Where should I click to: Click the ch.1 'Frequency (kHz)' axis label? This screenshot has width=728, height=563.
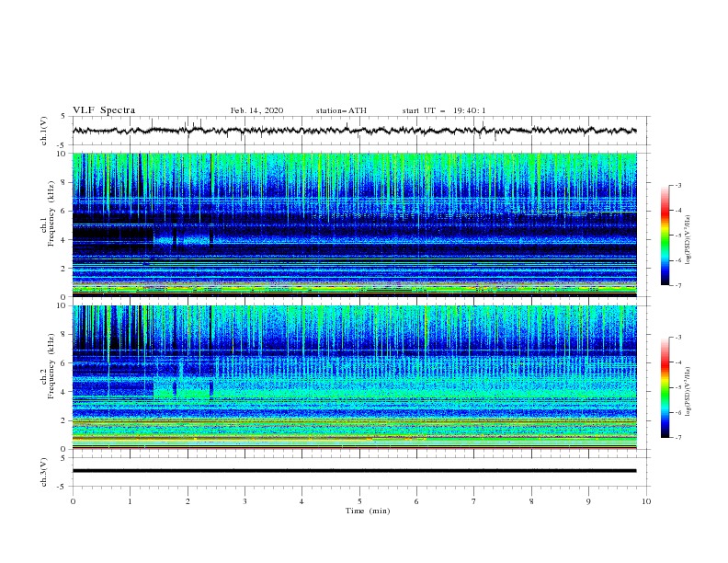point(51,214)
